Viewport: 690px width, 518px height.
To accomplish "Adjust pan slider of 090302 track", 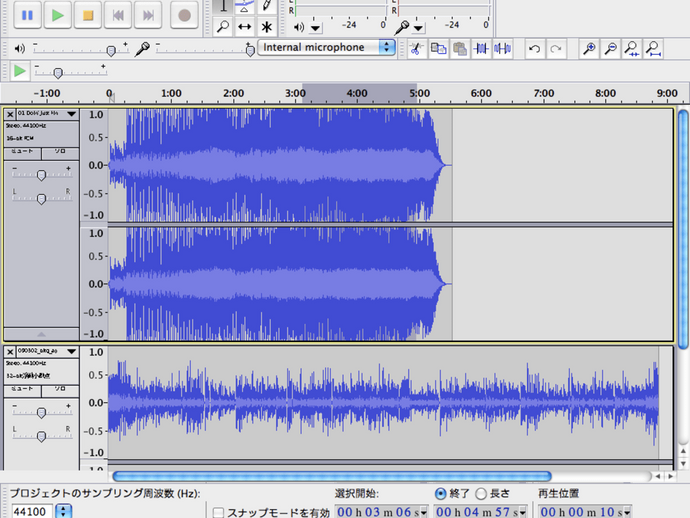I will pyautogui.click(x=42, y=436).
